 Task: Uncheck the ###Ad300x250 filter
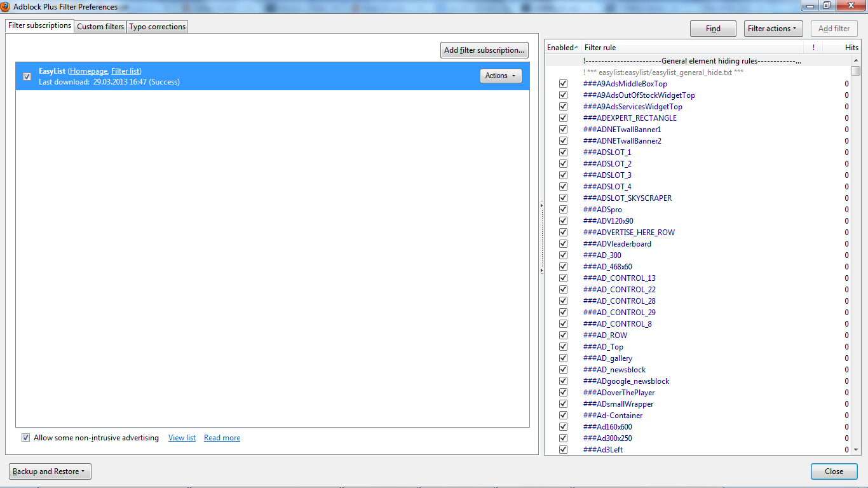[x=563, y=438]
